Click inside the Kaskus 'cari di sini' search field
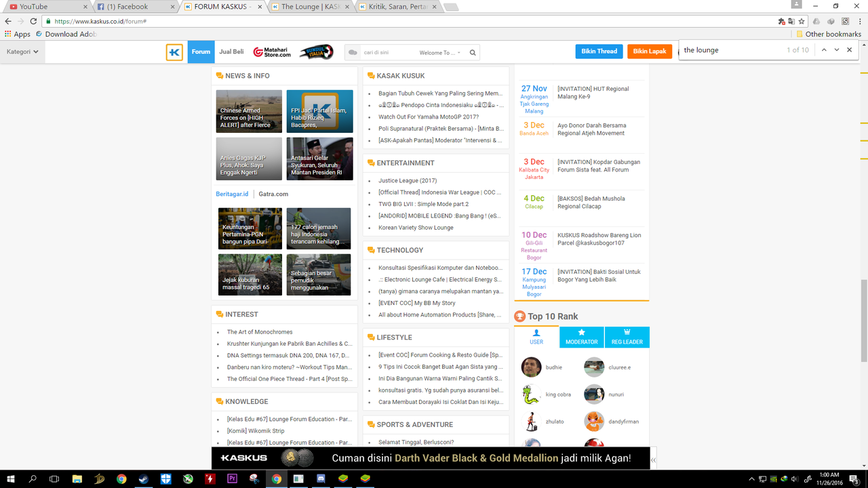This screenshot has height=488, width=868. pyautogui.click(x=389, y=52)
